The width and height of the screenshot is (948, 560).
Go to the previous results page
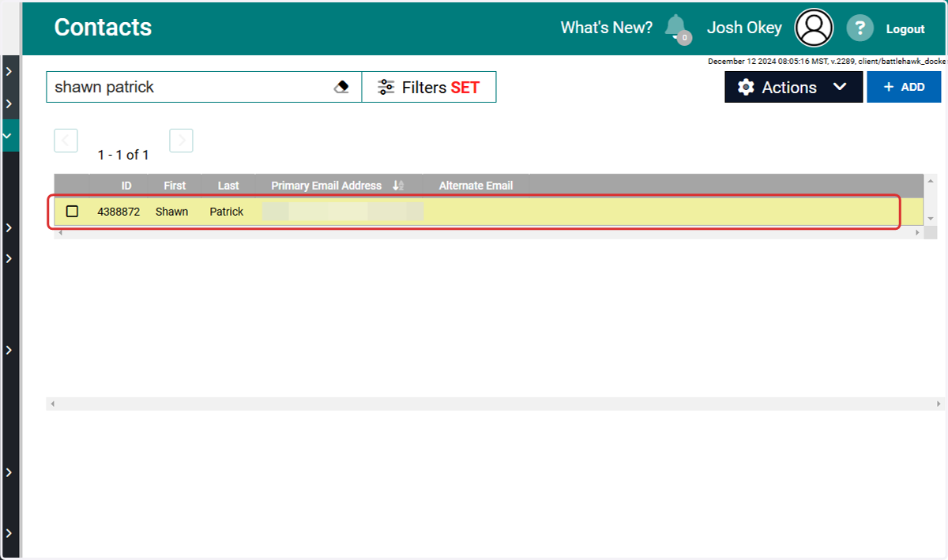[66, 141]
